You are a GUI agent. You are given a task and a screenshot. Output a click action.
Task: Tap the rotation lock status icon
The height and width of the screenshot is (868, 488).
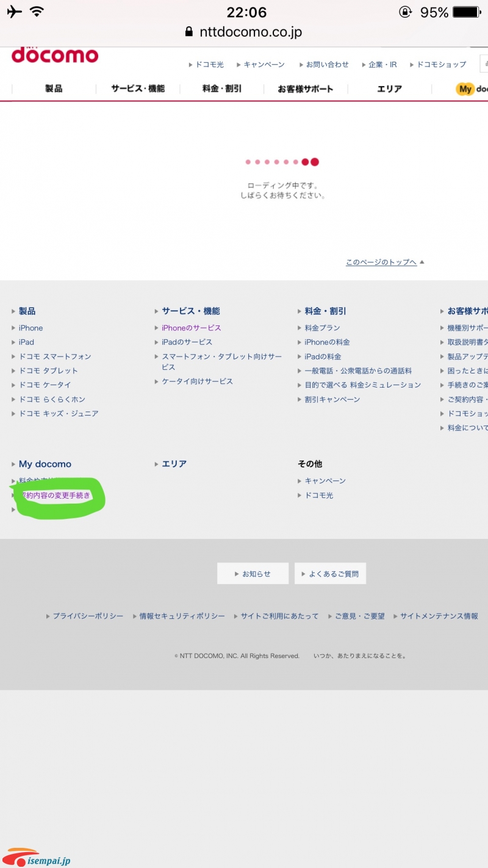(406, 12)
